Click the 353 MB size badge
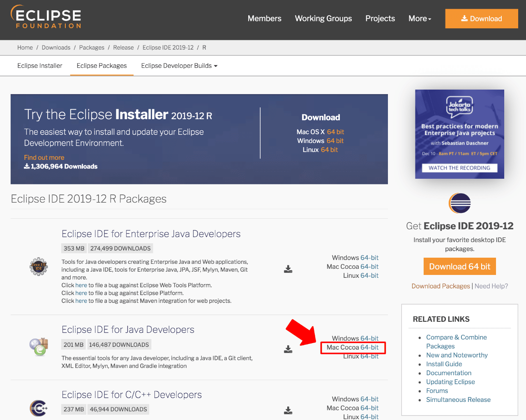The height and width of the screenshot is (420, 526). click(x=74, y=249)
